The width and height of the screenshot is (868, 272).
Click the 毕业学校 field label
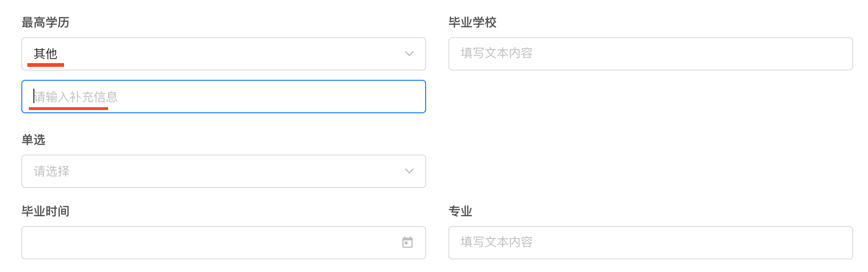click(472, 22)
